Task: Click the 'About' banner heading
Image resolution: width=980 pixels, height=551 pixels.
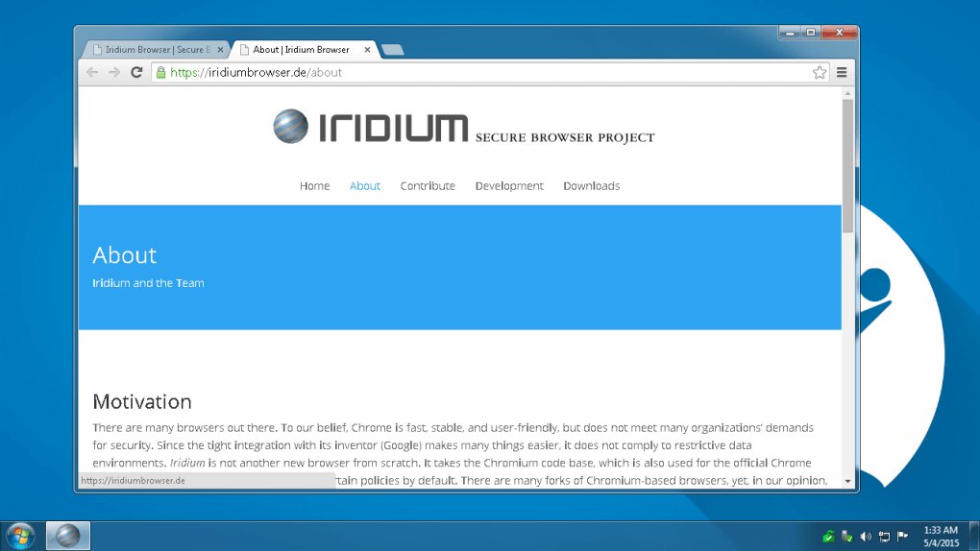Action: click(124, 255)
